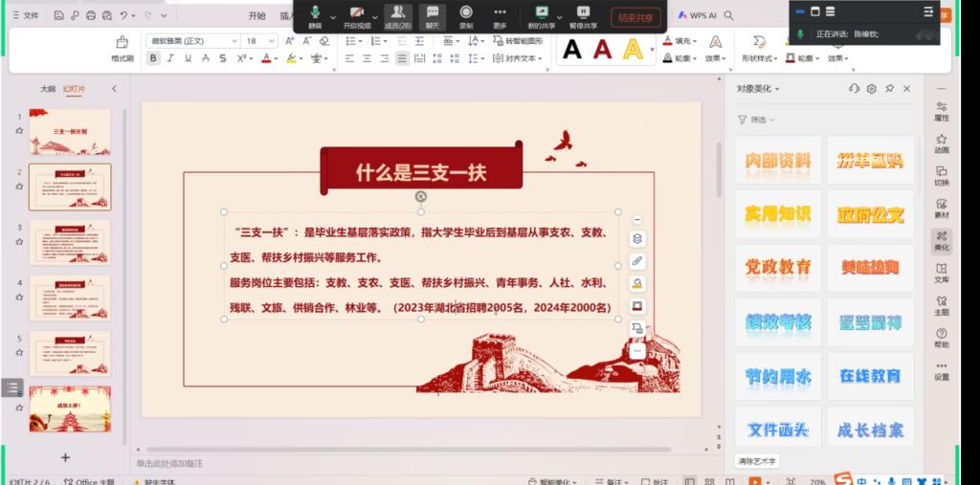Viewport: 980px width, 485px height.
Task: Open the 属性 properties sidebar panel
Action: click(942, 111)
